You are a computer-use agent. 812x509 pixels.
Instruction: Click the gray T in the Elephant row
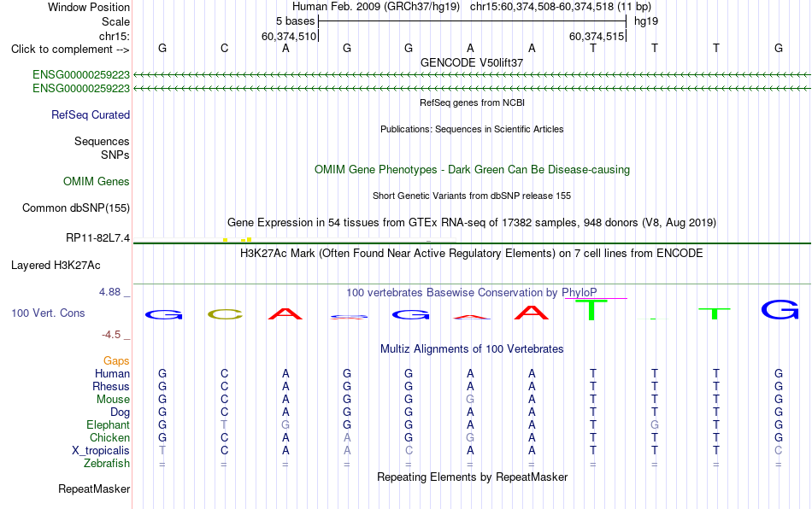(x=224, y=424)
